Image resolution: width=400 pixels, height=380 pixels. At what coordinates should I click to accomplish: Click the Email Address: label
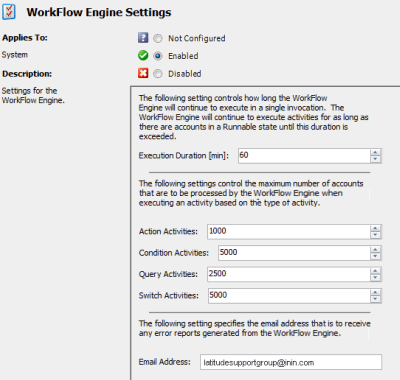[x=165, y=362]
